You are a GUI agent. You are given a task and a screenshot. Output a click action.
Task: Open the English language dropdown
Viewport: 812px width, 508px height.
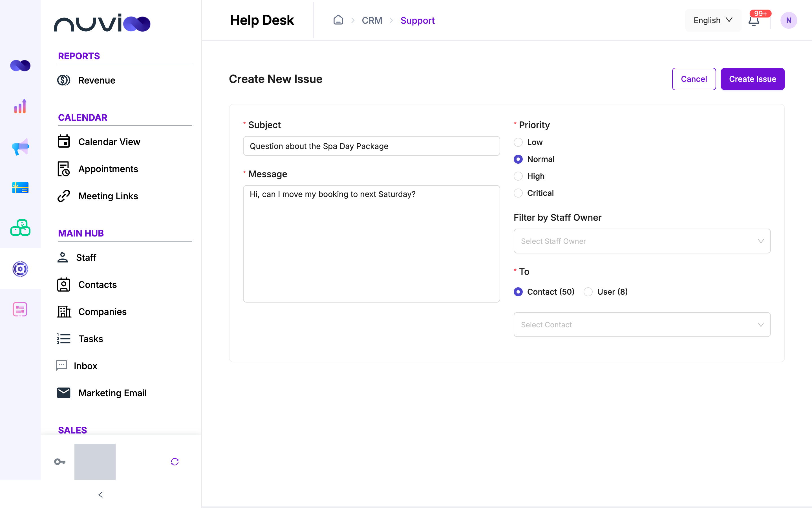pyautogui.click(x=713, y=21)
